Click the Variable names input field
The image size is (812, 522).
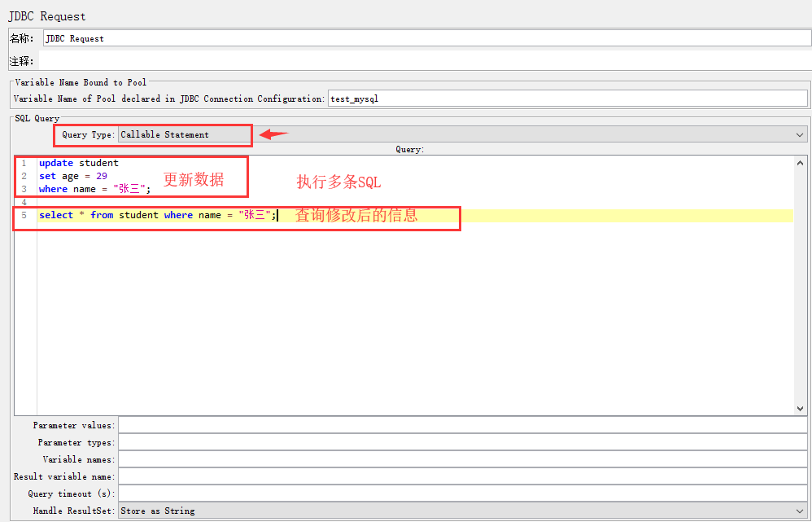tap(462, 459)
